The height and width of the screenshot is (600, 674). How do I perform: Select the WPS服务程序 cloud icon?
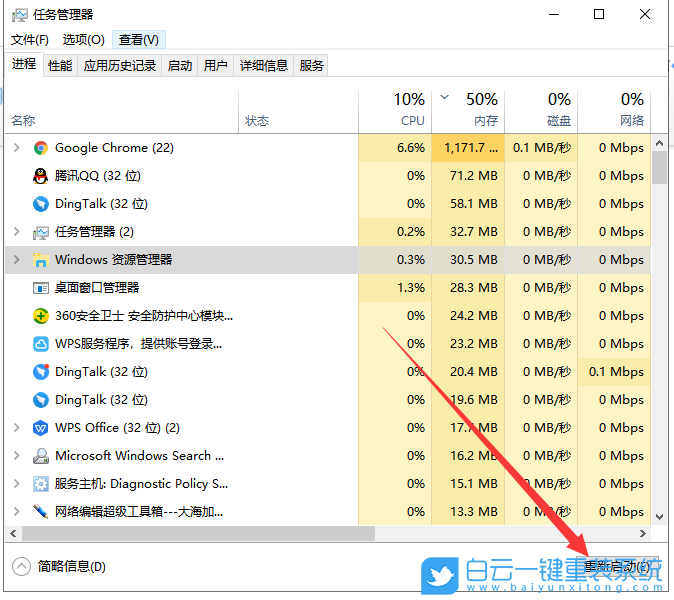click(41, 344)
